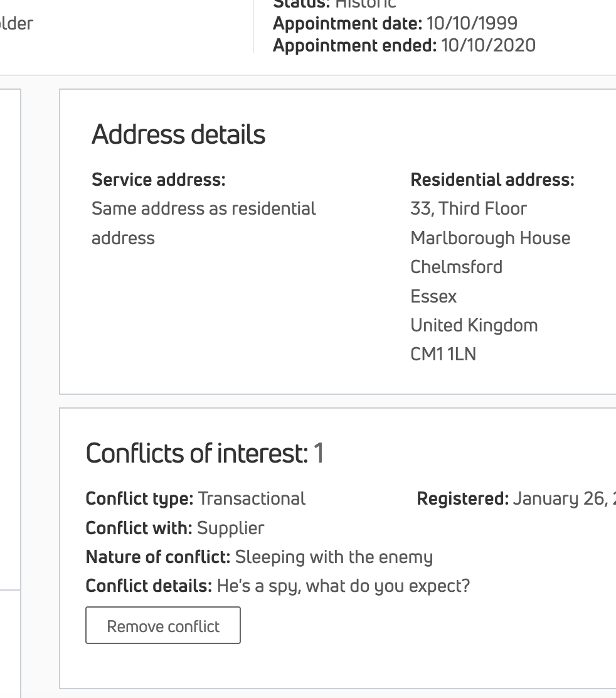Click the appointment ended date 10/10/2020
Viewport: 616px width, 698px height.
click(488, 46)
